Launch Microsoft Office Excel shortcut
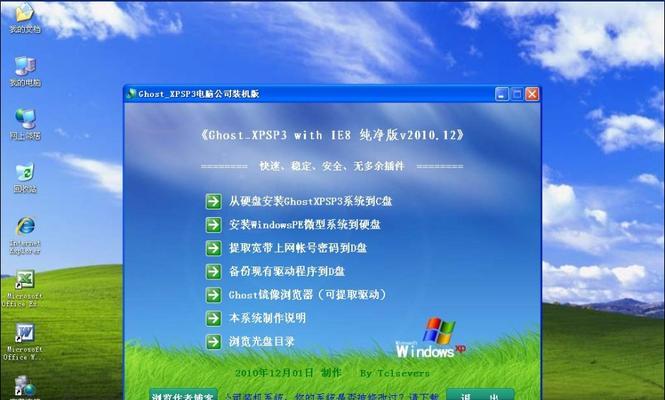The height and width of the screenshot is (400, 665). 23,288
